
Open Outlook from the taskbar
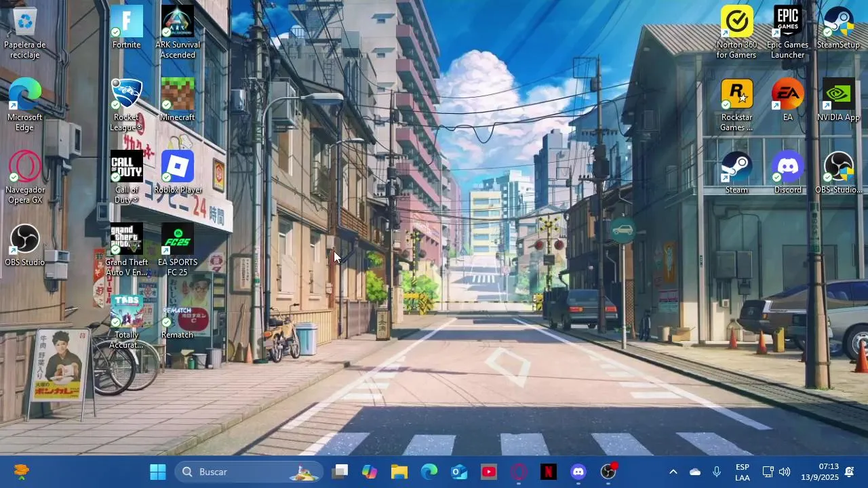pos(459,472)
